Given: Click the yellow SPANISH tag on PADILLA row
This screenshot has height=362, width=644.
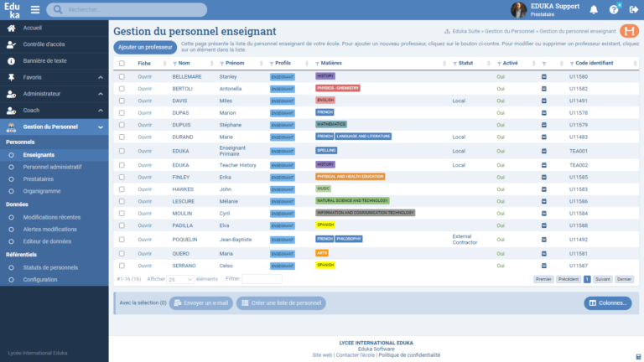Looking at the screenshot, I should [x=325, y=225].
